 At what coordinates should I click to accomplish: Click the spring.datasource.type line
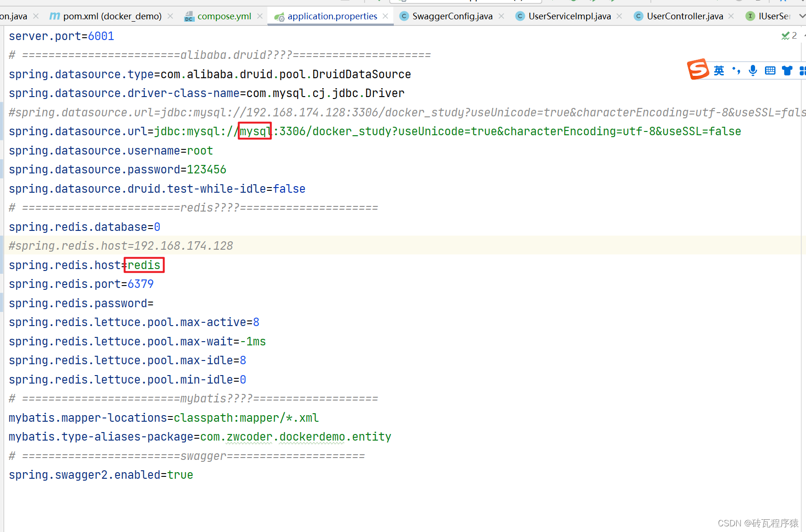pos(210,74)
